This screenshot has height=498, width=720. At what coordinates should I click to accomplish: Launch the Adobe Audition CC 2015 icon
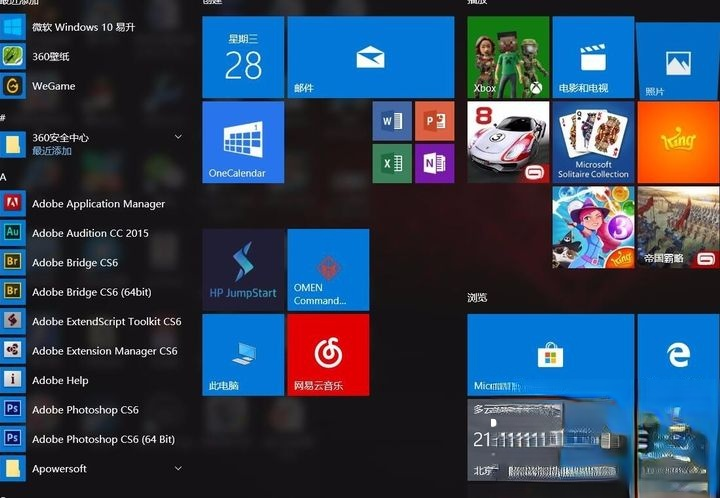(x=12, y=233)
